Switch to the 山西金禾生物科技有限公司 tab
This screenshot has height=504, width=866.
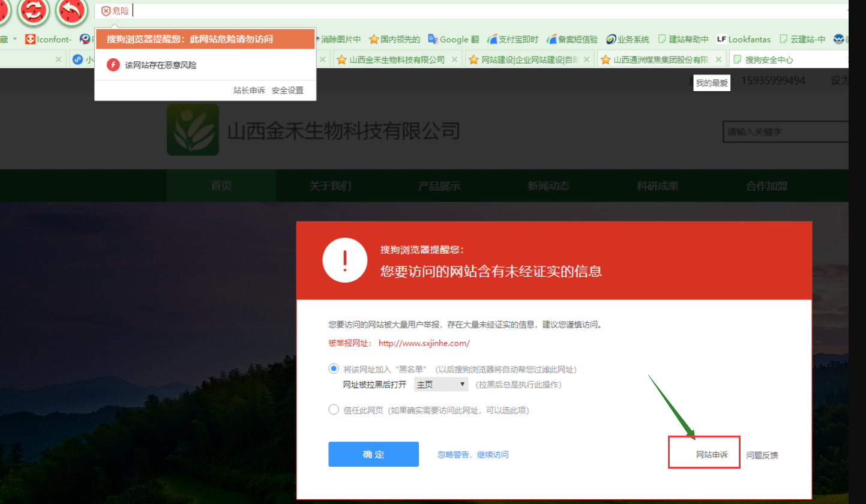point(396,59)
